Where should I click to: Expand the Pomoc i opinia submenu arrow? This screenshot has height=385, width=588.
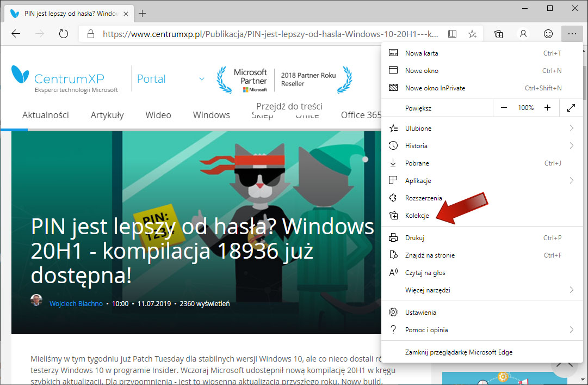pos(572,329)
